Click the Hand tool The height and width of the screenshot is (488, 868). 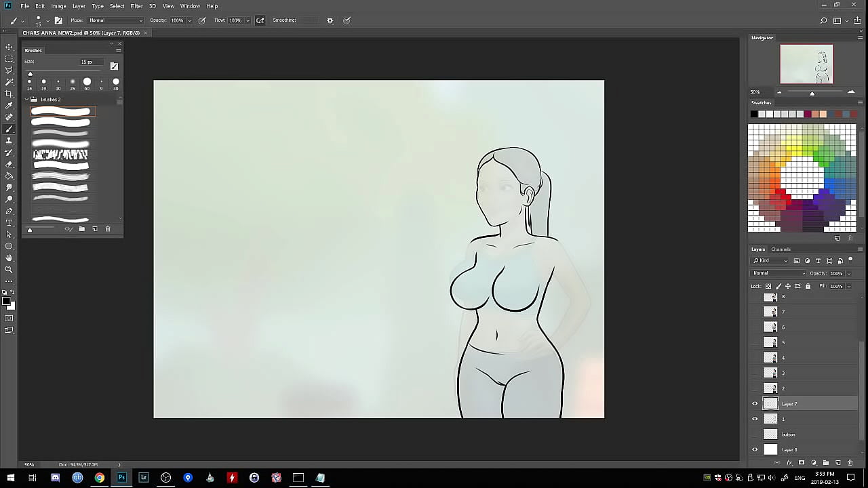(9, 258)
